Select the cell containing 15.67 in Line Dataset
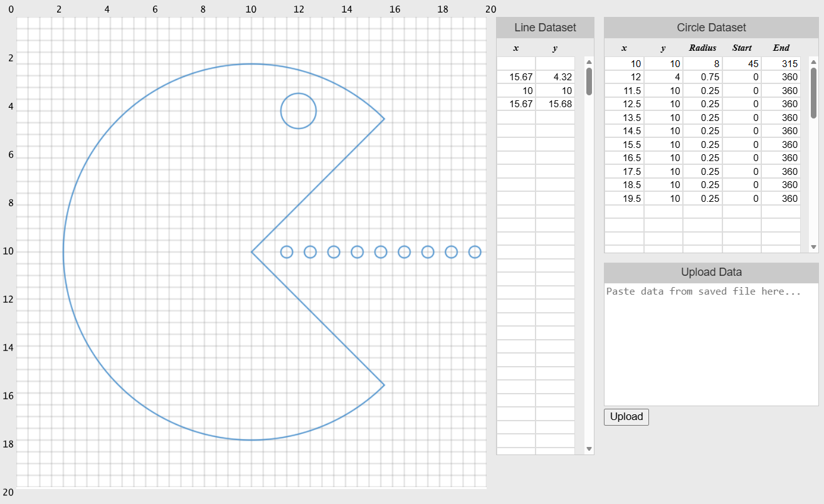824x504 pixels. click(515, 76)
